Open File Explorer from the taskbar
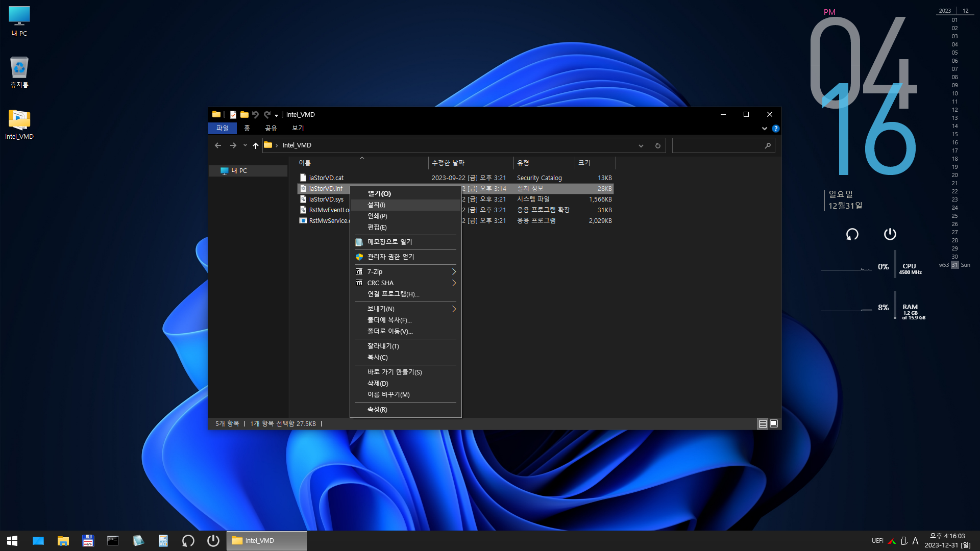 [63, 541]
